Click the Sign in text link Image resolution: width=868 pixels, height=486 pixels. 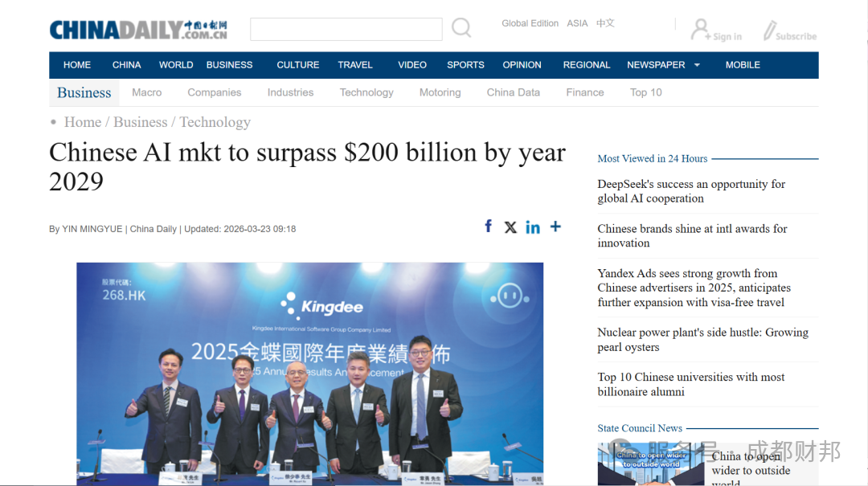coord(727,36)
